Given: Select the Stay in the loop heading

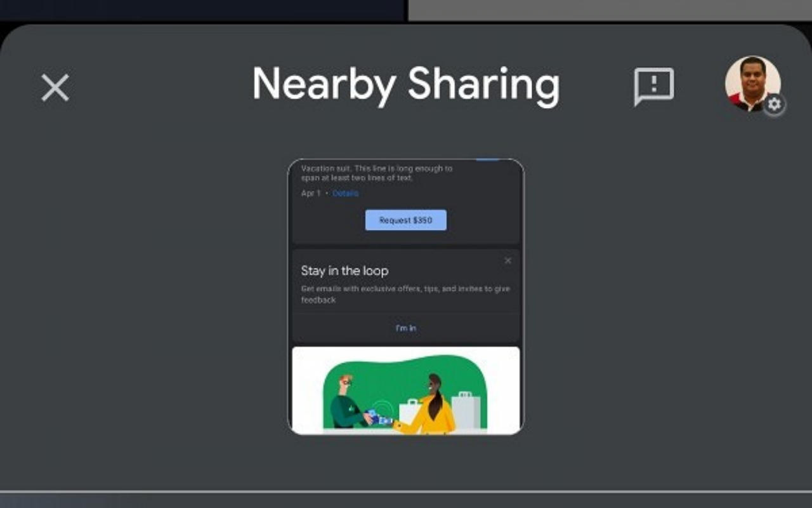Looking at the screenshot, I should point(344,271).
